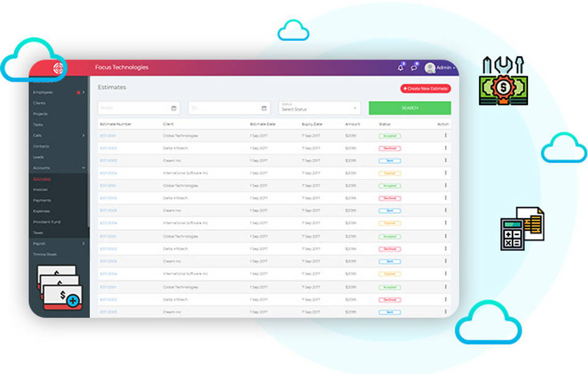Viewport: 588px width, 374px height.
Task: Click the Admin avatar picture
Action: click(430, 68)
